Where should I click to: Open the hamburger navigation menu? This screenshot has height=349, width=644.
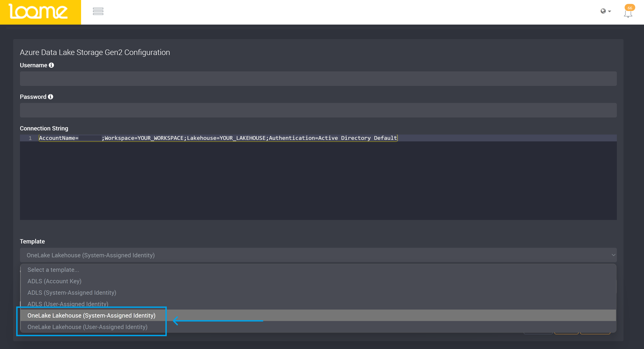tap(98, 11)
